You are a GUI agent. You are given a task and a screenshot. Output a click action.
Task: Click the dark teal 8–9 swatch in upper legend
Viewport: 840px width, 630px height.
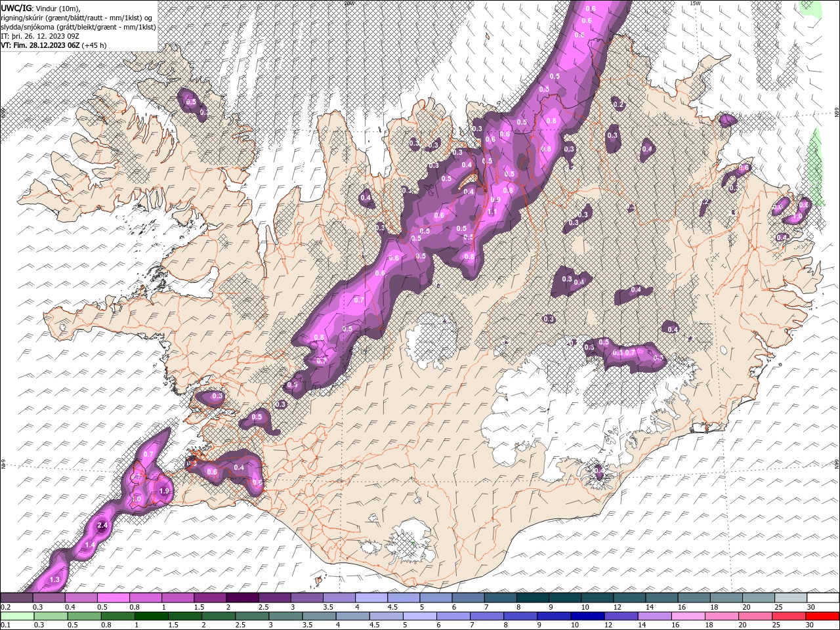pyautogui.click(x=533, y=597)
